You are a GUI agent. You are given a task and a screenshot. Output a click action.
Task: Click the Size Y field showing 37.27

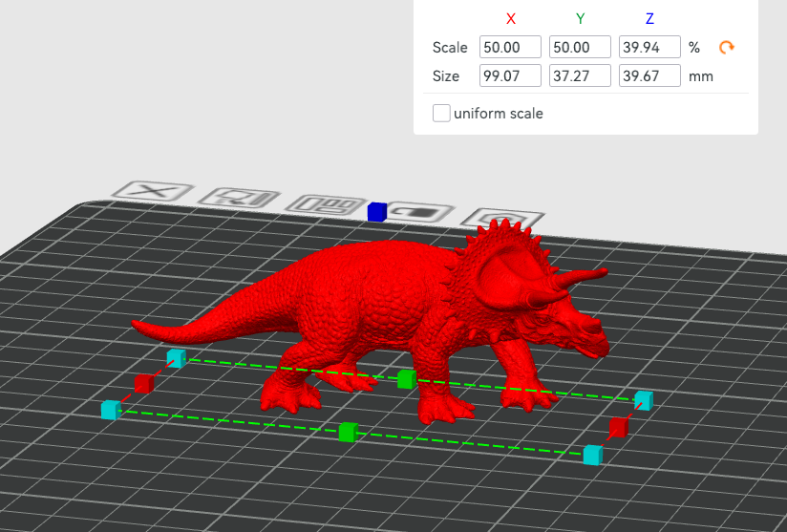click(580, 75)
